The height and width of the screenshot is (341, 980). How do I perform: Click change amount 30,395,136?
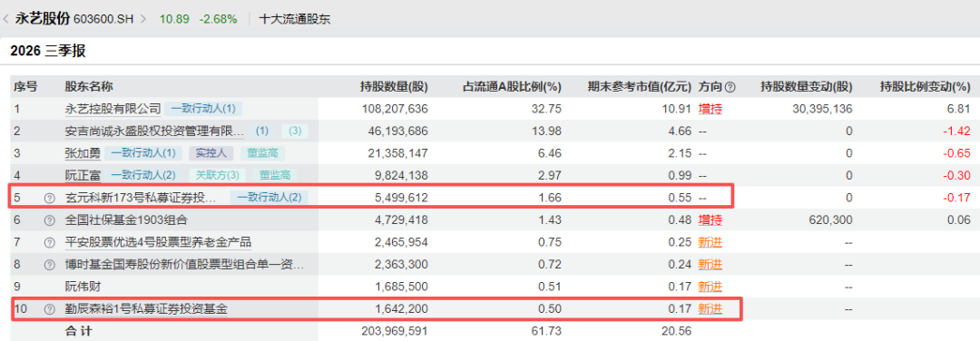tap(822, 109)
